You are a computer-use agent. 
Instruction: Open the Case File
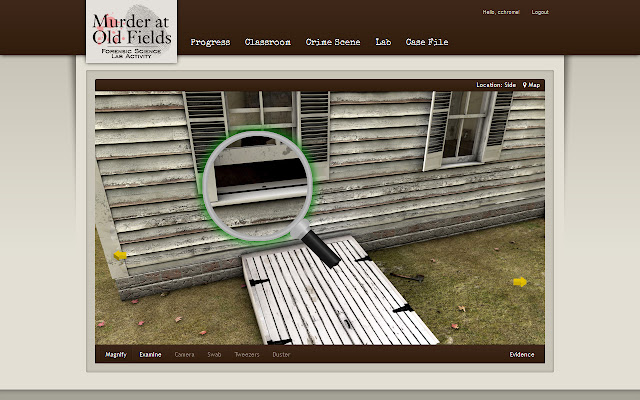coord(427,42)
